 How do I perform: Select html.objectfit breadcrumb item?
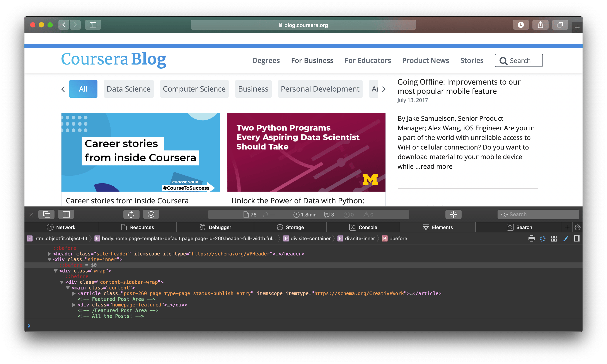(57, 238)
